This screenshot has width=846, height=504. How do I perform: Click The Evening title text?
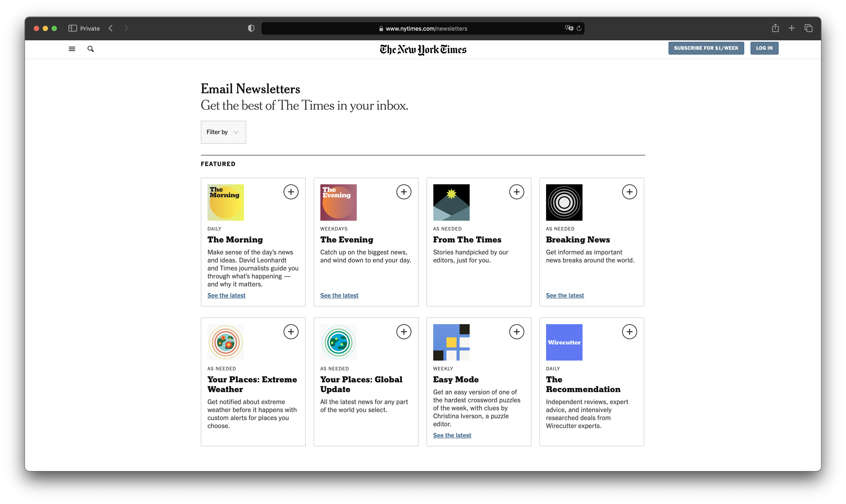tap(347, 240)
